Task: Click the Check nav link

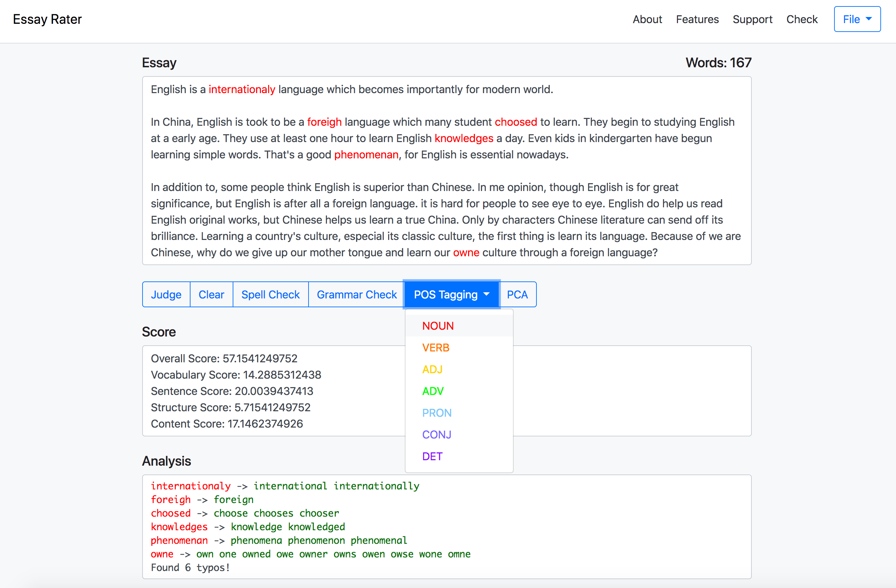Action: pyautogui.click(x=801, y=19)
